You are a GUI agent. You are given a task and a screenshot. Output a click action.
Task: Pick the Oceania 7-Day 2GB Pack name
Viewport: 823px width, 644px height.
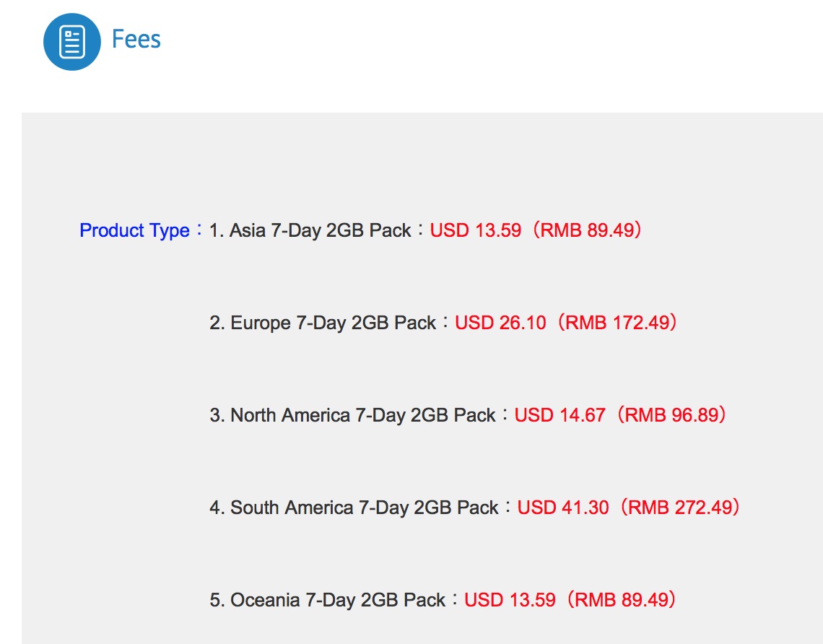click(x=338, y=600)
